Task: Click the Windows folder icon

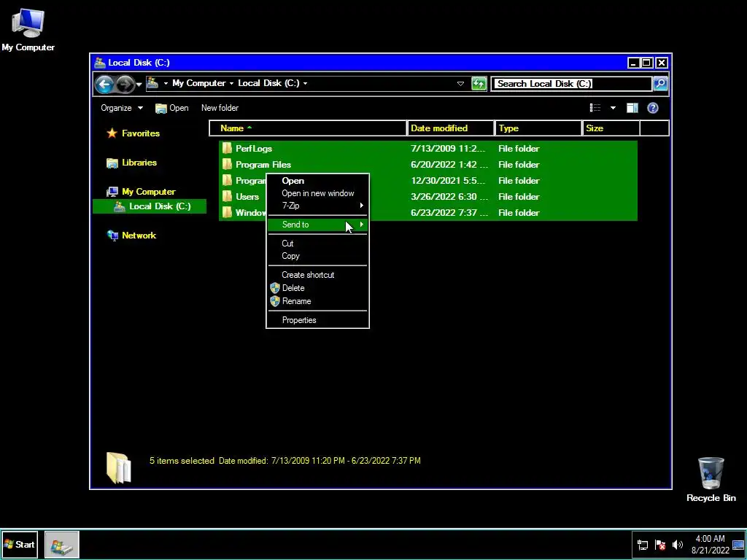Action: click(228, 212)
